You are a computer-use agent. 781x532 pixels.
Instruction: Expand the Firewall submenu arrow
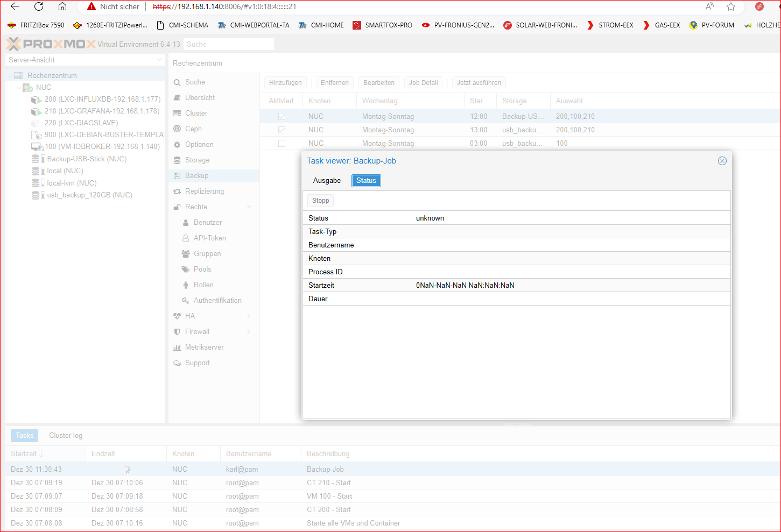tap(249, 331)
